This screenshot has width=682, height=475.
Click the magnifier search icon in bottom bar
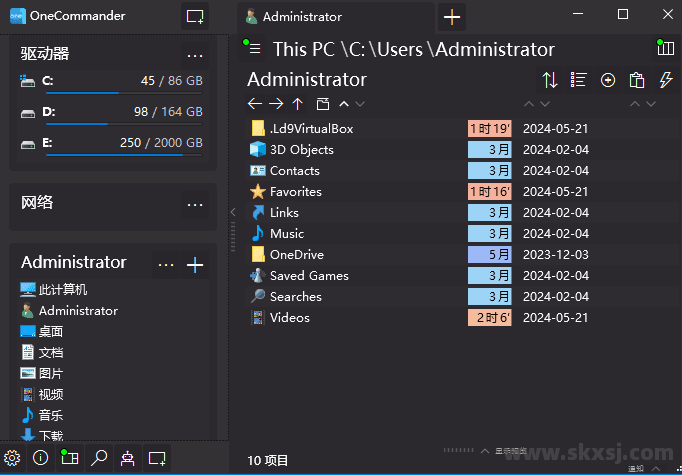pos(99,457)
